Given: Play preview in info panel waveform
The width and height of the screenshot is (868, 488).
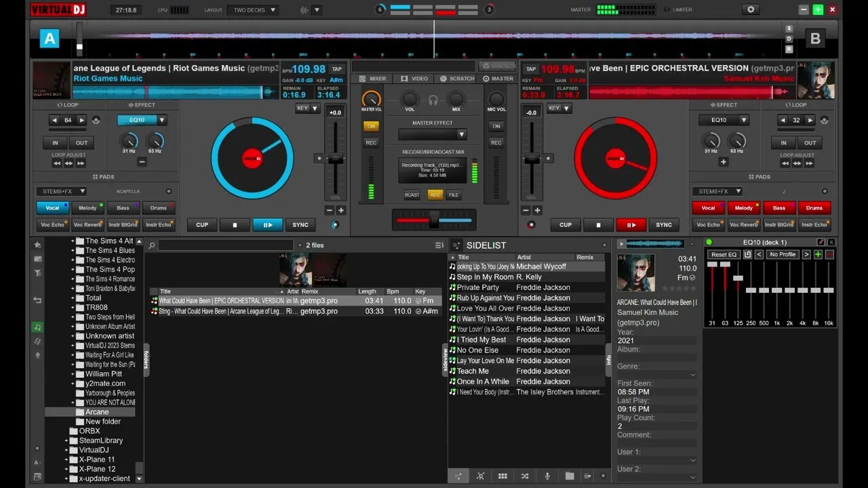Looking at the screenshot, I should tap(621, 243).
